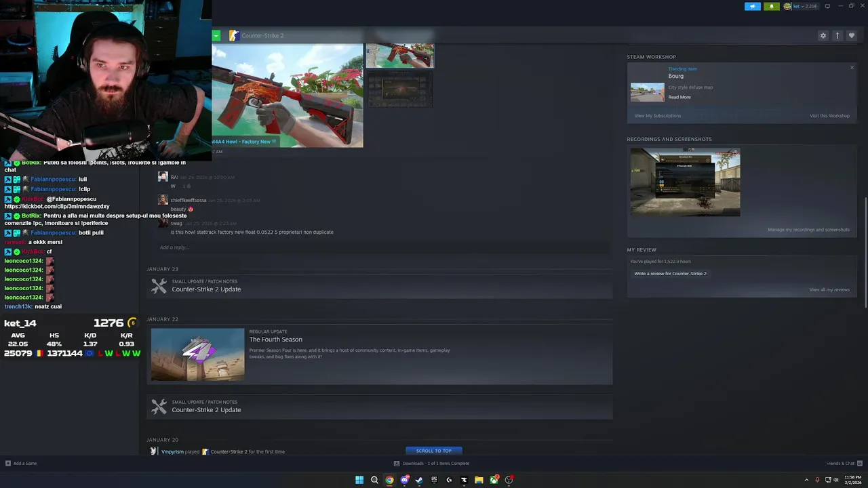This screenshot has height=488, width=868.
Task: Open chieffkeeffsossa profile name
Action: (189, 200)
